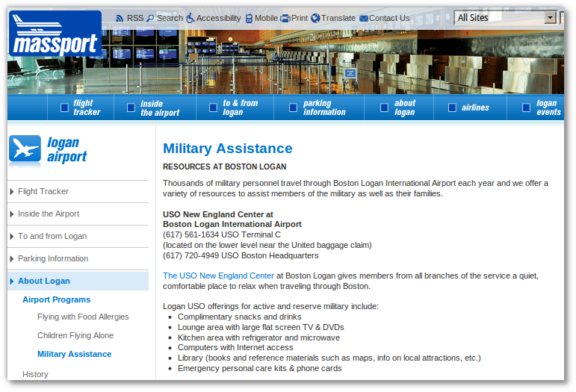This screenshot has height=392, width=576.
Task: Select About Logan in sidebar
Action: tap(44, 281)
